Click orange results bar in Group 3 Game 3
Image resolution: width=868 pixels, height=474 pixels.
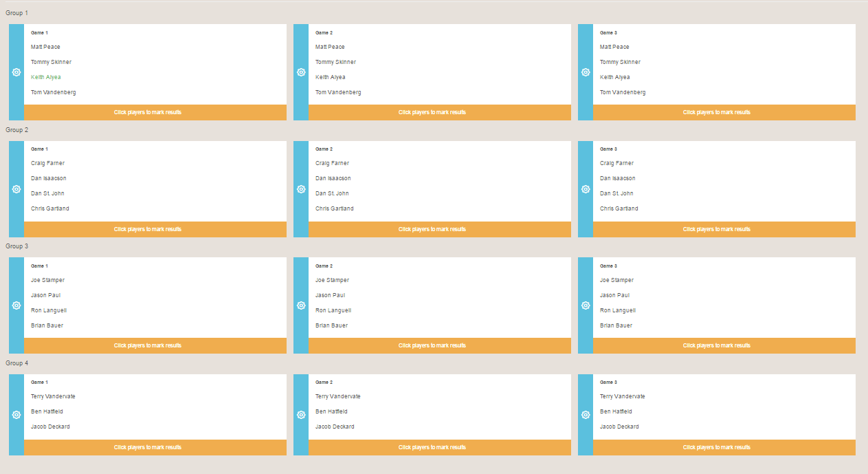pos(724,345)
